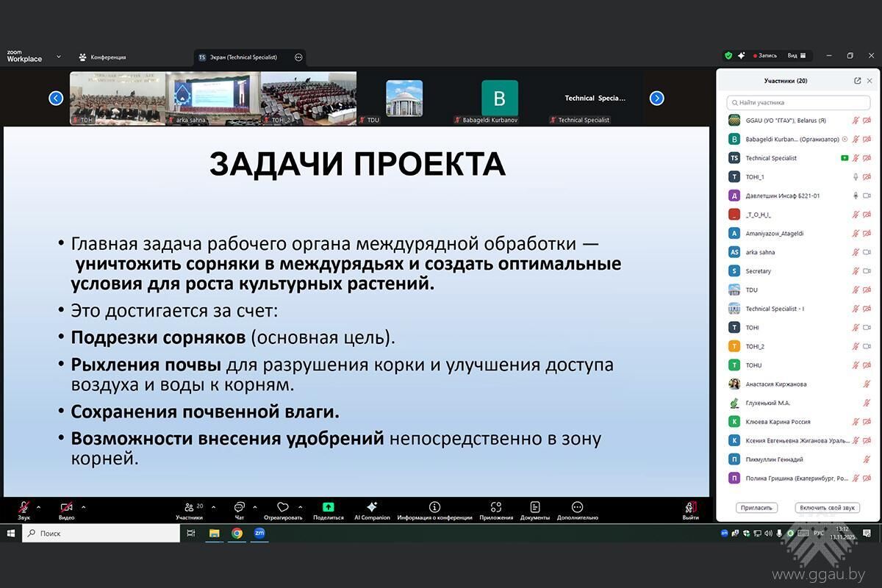Expand the Видео options chevron

pos(84,507)
